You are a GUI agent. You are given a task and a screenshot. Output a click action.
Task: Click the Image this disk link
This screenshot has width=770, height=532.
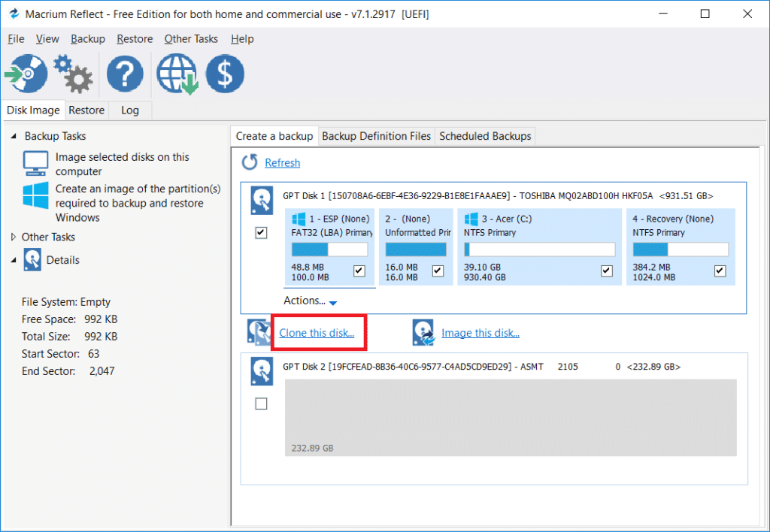coord(480,333)
